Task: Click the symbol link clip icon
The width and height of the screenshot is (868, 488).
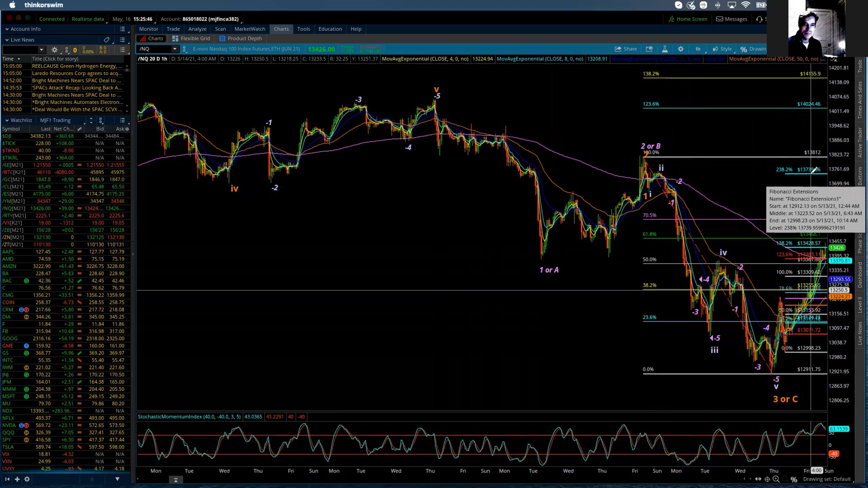Action: point(184,49)
